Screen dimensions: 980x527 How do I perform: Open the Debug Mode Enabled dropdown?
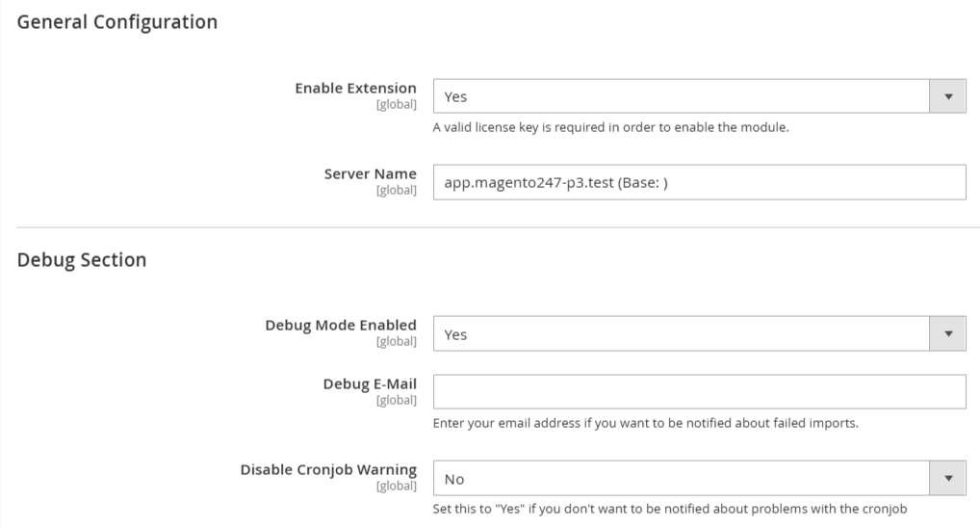click(x=699, y=333)
